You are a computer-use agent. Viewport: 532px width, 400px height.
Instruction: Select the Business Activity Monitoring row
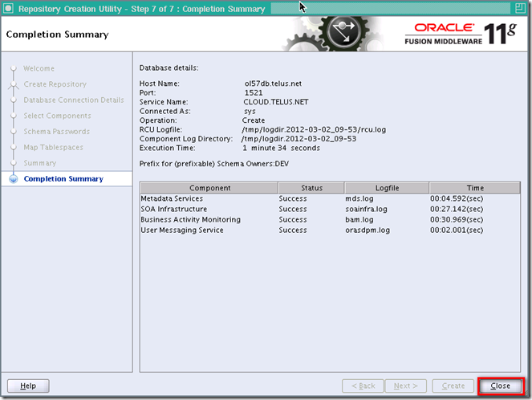point(330,220)
